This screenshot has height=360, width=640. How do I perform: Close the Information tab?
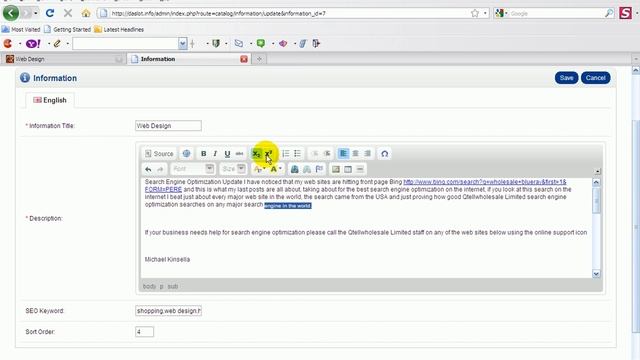pyautogui.click(x=244, y=59)
